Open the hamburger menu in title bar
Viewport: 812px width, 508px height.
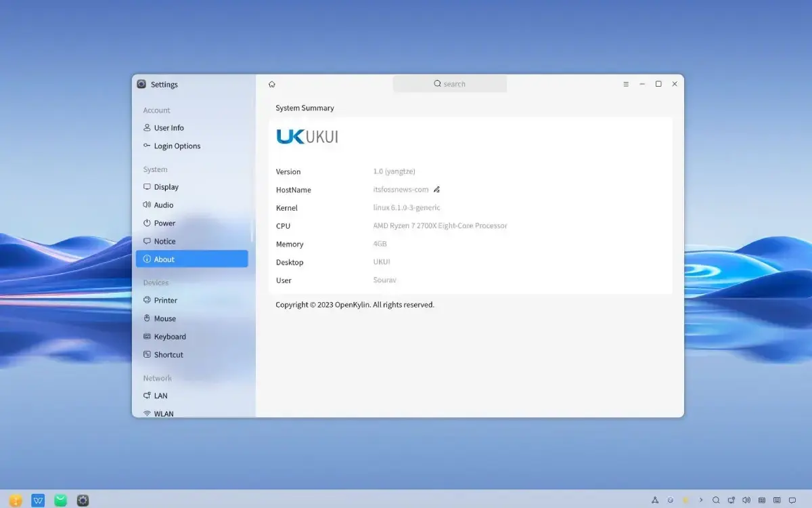pos(626,84)
